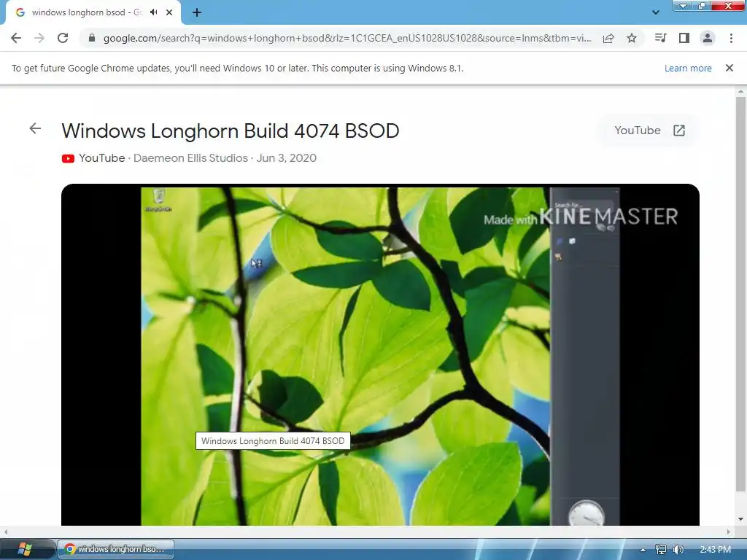Reload the page with refresh icon
The image size is (747, 560).
point(63,38)
